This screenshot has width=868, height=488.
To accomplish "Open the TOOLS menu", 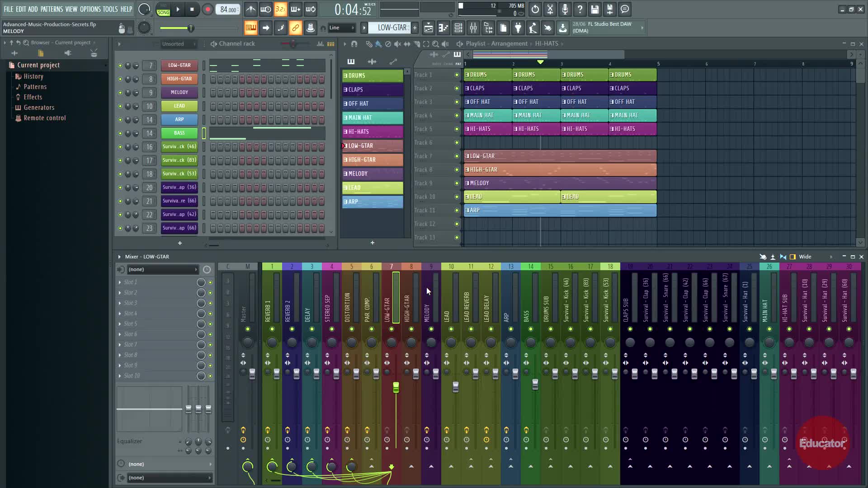I will point(110,9).
